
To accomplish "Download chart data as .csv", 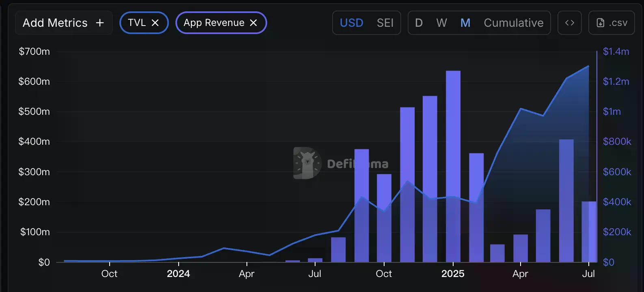I will click(x=611, y=23).
